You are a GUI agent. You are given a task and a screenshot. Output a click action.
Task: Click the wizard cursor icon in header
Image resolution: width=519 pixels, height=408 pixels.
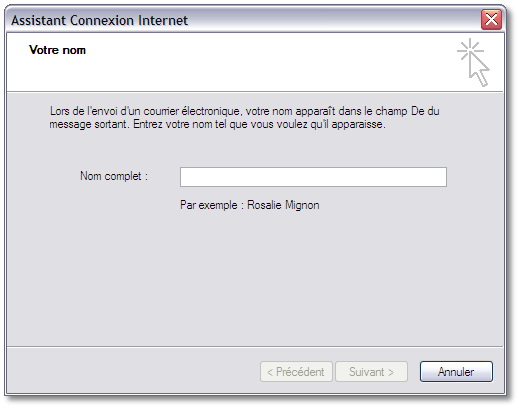coord(473,63)
